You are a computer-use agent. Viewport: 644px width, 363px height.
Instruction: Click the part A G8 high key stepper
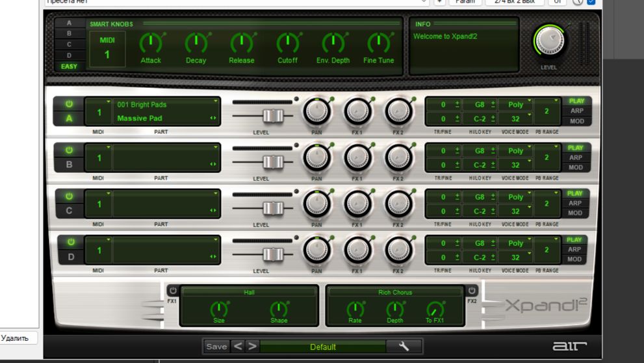click(493, 105)
